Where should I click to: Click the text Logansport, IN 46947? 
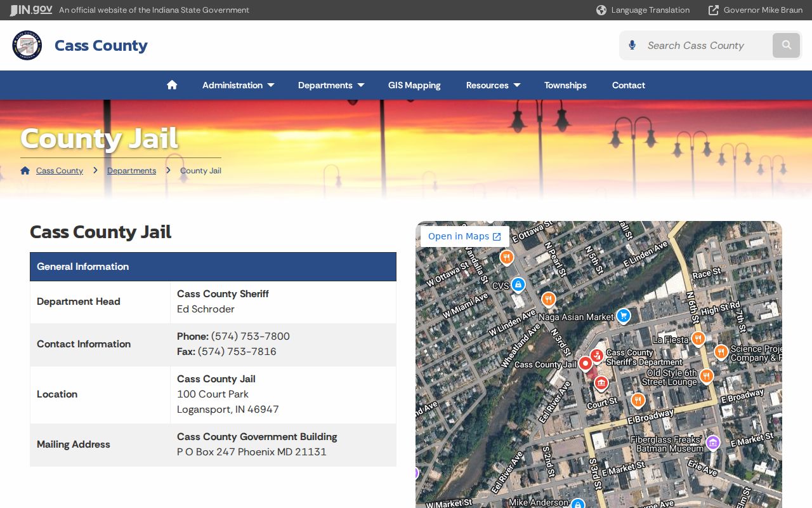228,410
